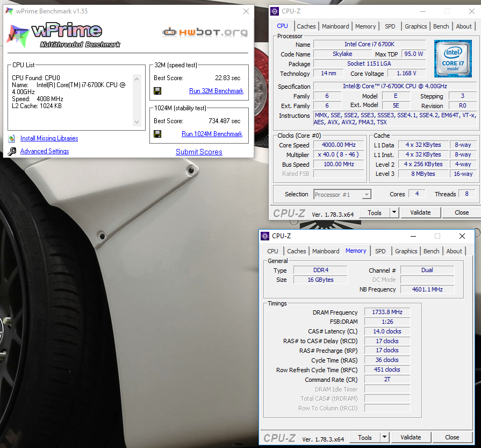
Task: Click the NB Frequency 4601.1 MHz value
Action: click(427, 289)
